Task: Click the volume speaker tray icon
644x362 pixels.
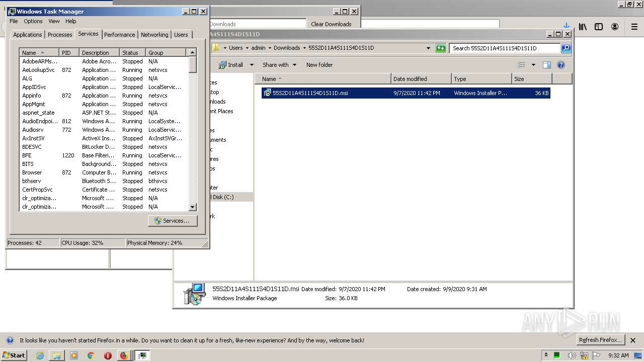Action: (572, 355)
